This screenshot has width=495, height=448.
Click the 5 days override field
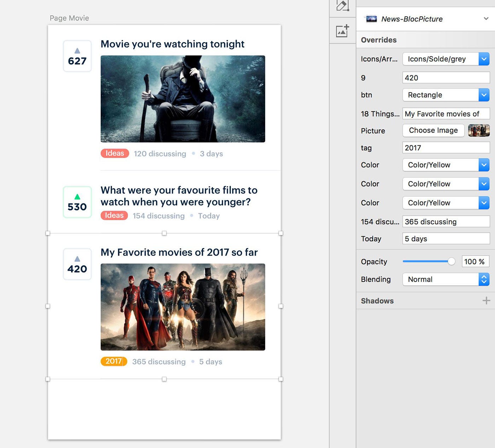[446, 239]
